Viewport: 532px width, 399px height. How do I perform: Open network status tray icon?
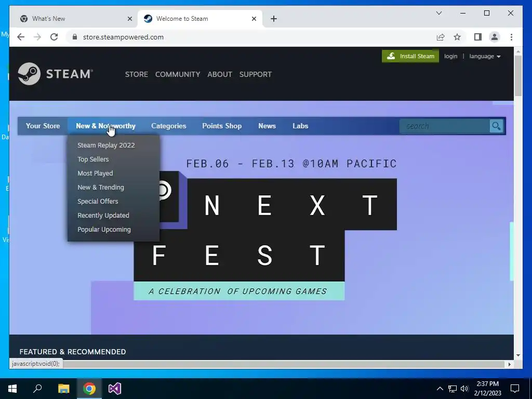pos(453,389)
